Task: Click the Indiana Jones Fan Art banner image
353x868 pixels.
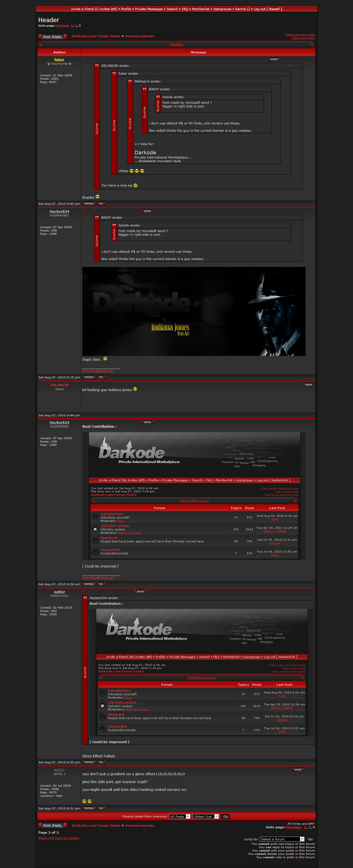Action: click(x=193, y=311)
